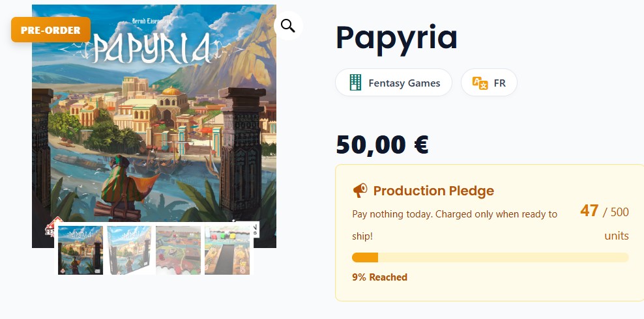View the third thumbnail of game board
Screen dimensions: 644x319
pos(178,250)
